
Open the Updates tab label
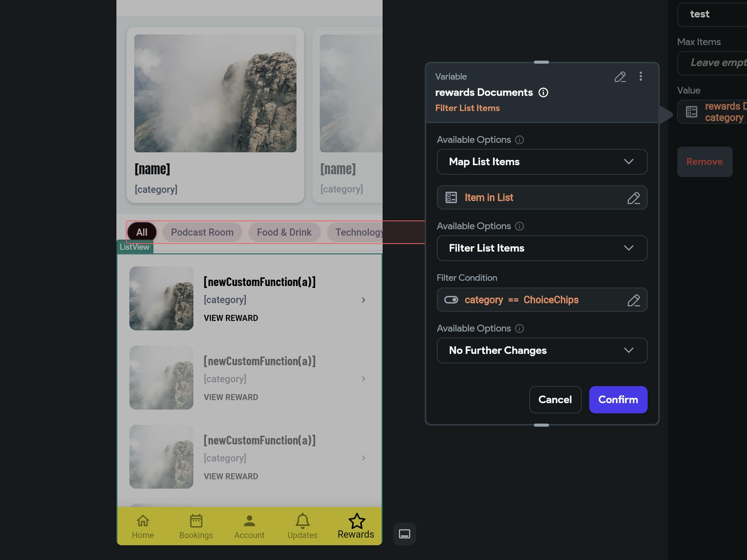303,535
